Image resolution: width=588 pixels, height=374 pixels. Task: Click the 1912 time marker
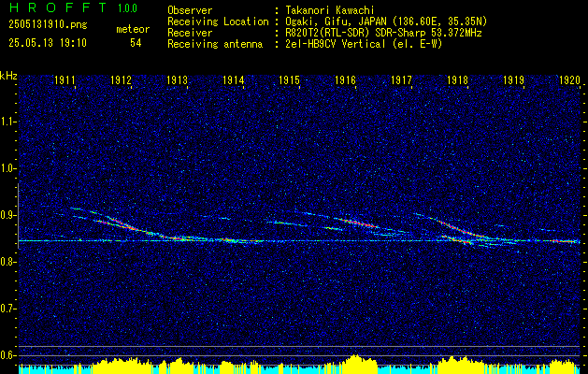121,79
